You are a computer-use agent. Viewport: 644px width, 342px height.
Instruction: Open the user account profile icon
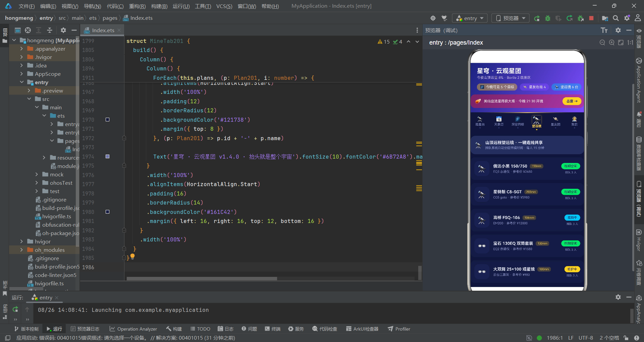pyautogui.click(x=638, y=18)
